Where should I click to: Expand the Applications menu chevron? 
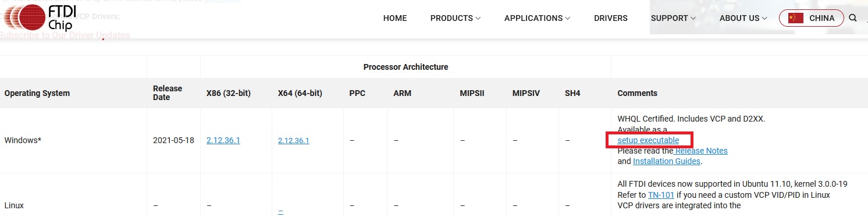coord(568,18)
